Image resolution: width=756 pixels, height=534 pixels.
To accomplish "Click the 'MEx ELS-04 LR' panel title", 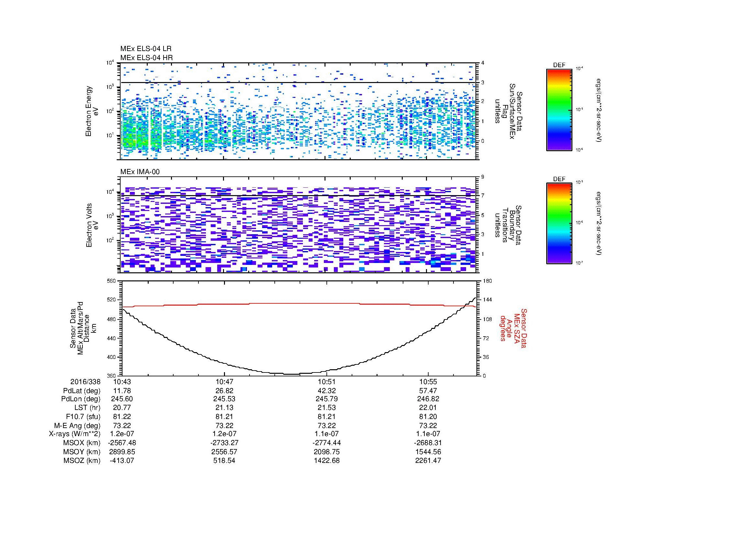I will tap(146, 49).
